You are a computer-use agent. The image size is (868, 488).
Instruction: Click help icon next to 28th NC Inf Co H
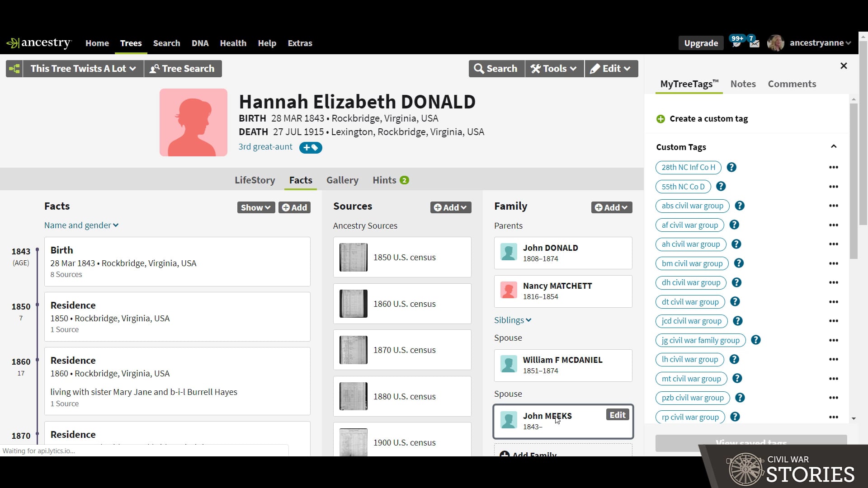coord(731,167)
